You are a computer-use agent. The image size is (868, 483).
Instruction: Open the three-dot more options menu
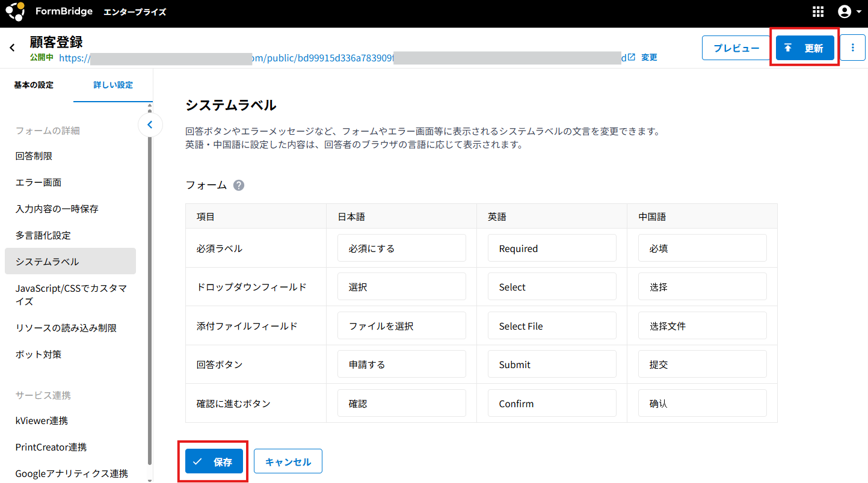click(852, 48)
